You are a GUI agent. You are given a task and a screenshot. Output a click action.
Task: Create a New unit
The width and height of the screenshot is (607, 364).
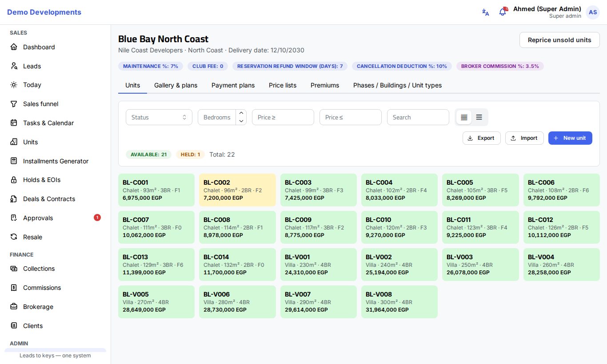pyautogui.click(x=570, y=138)
